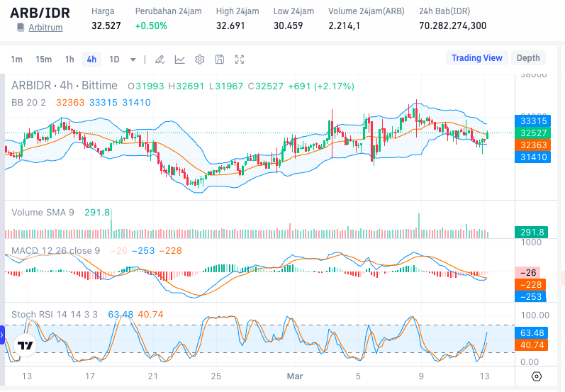
Task: Click time axis settings icon bottom right
Action: point(537,376)
